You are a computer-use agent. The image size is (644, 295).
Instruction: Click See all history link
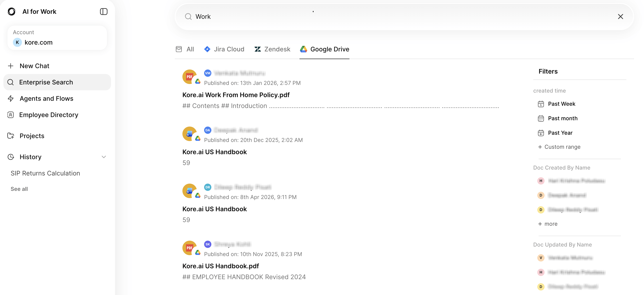pos(19,189)
